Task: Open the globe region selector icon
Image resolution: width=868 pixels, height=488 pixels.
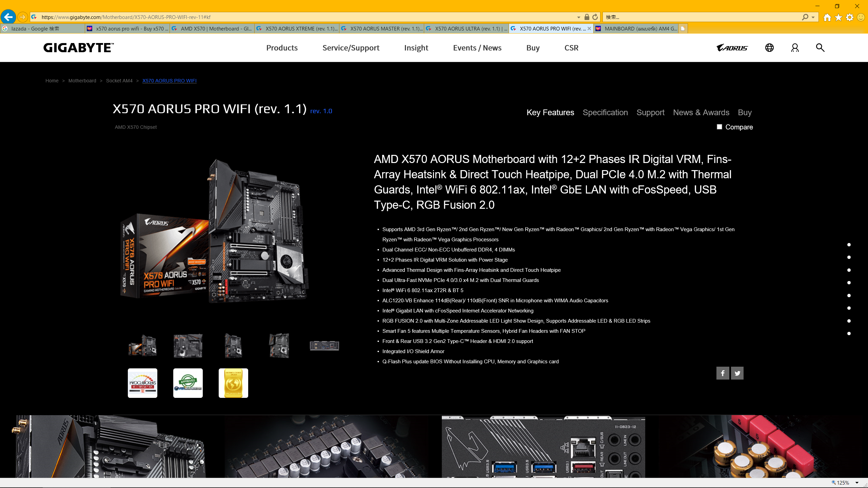Action: pos(770,48)
